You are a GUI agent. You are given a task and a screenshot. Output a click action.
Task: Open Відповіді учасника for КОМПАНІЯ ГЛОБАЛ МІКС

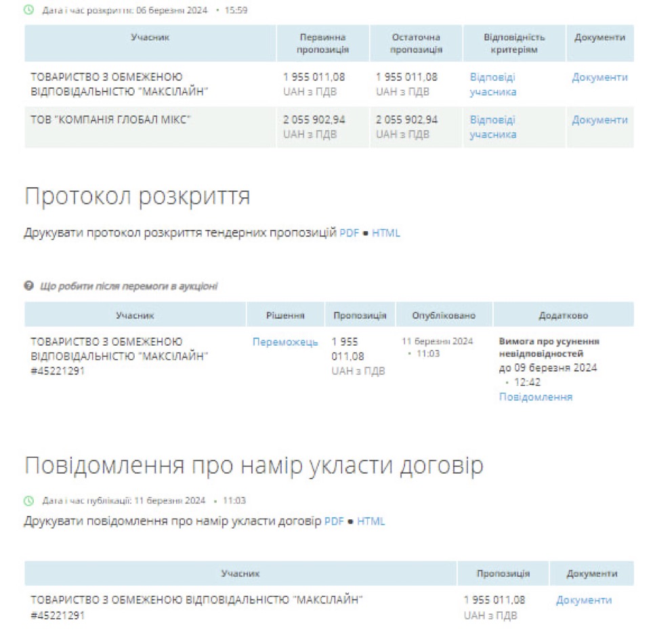492,127
